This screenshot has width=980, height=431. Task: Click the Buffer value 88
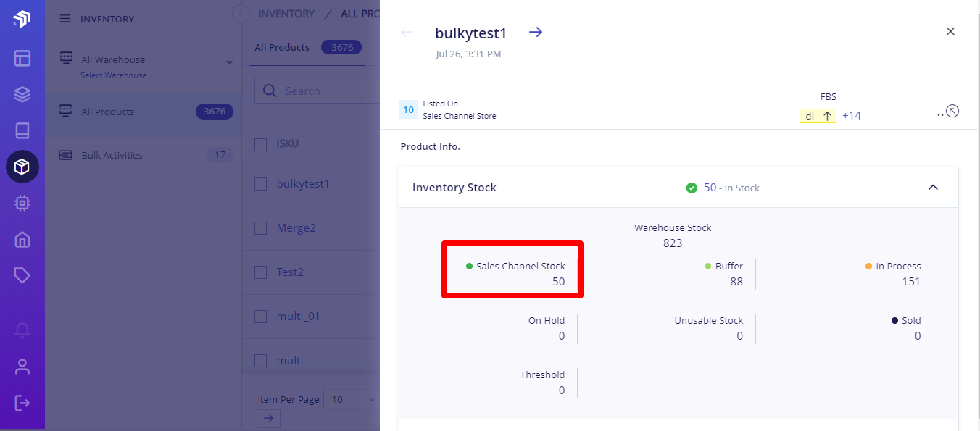click(736, 282)
